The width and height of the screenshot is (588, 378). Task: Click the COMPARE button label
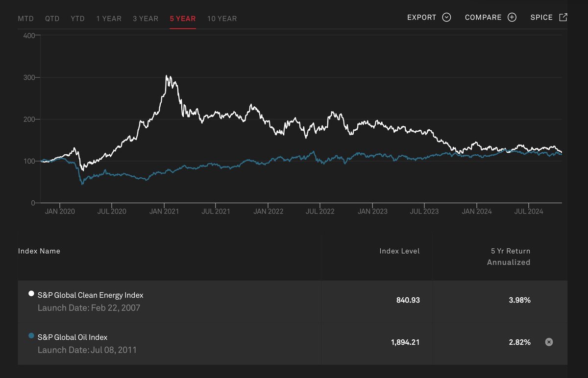[x=483, y=18]
